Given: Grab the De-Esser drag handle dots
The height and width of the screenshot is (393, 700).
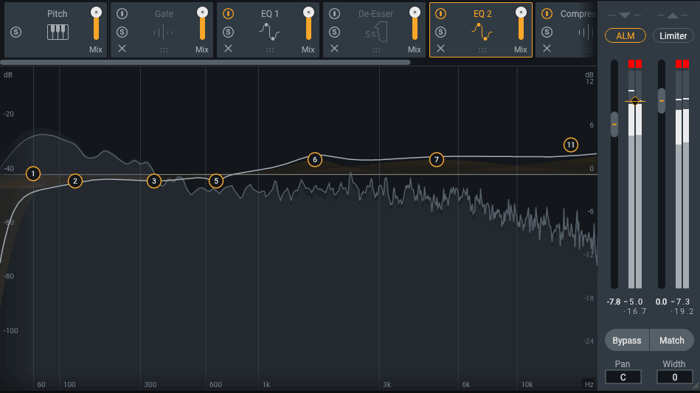Looking at the screenshot, I should pos(376,50).
